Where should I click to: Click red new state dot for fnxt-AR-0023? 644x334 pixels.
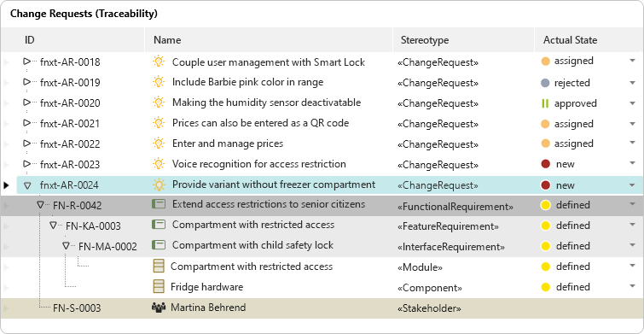click(545, 164)
